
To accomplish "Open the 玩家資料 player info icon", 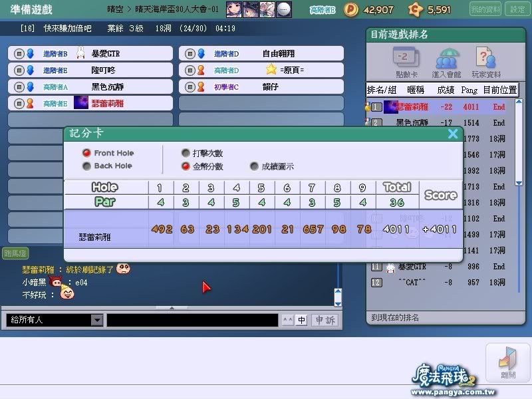I will 486,63.
